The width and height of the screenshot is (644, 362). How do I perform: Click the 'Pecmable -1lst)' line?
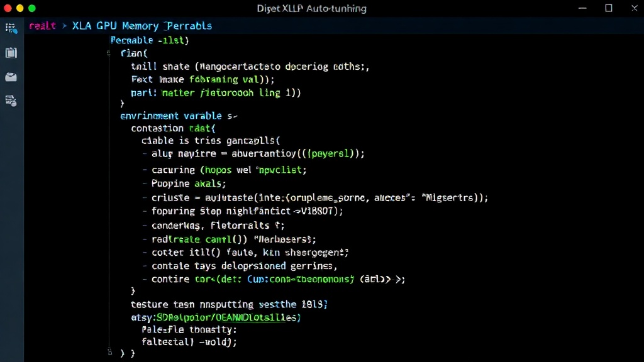click(x=150, y=40)
